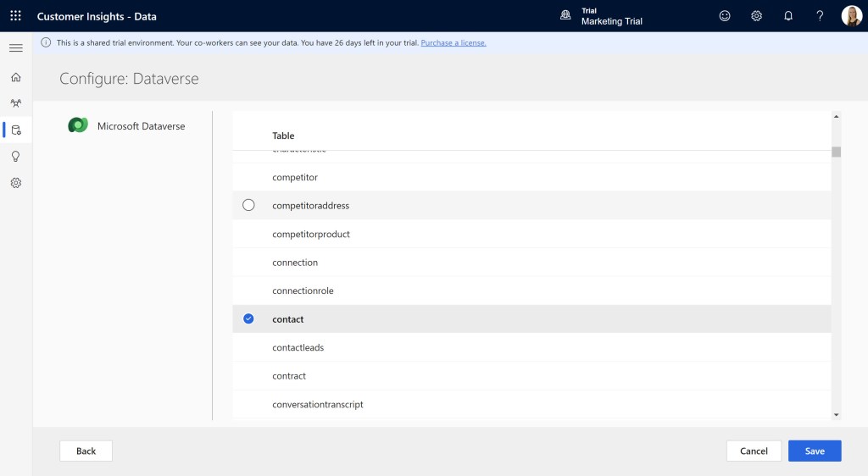
Task: Open the Customers sidebar icon
Action: click(15, 103)
